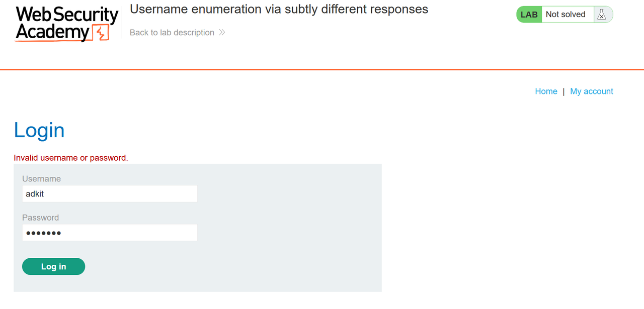Click the double chevron after Back to lab description

pos(221,32)
